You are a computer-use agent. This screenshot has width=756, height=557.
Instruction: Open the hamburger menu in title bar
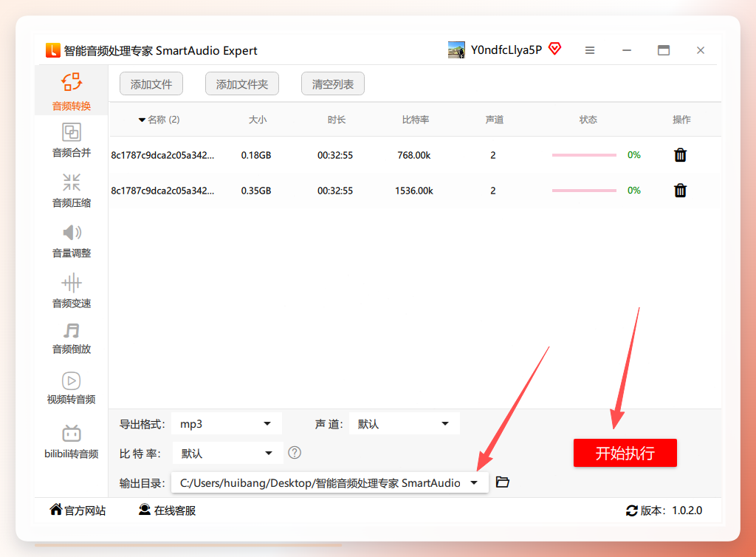tap(590, 50)
